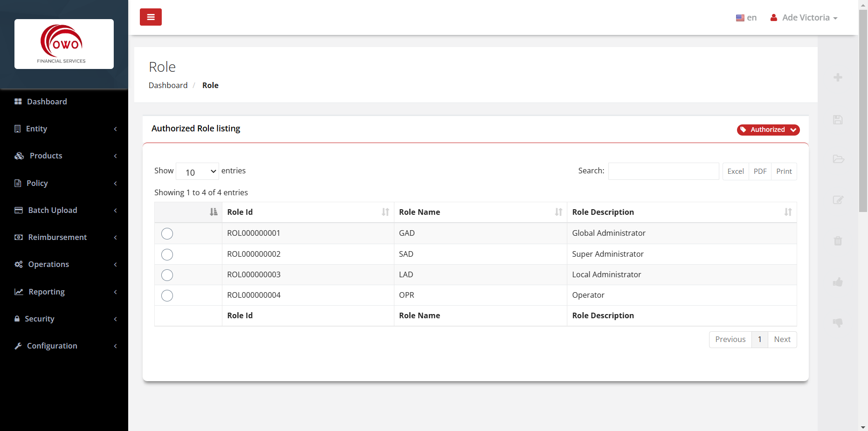
Task: Click the Policy document icon in sidebar
Action: click(x=18, y=183)
